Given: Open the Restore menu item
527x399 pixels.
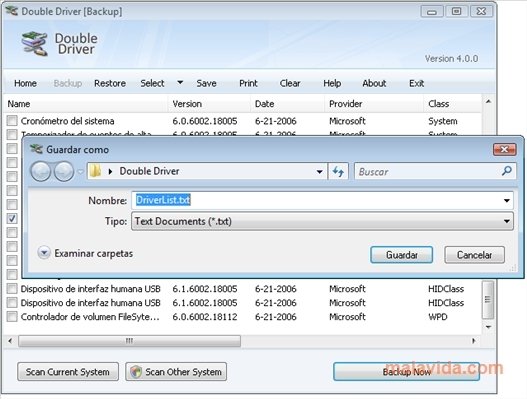Looking at the screenshot, I should click(110, 83).
